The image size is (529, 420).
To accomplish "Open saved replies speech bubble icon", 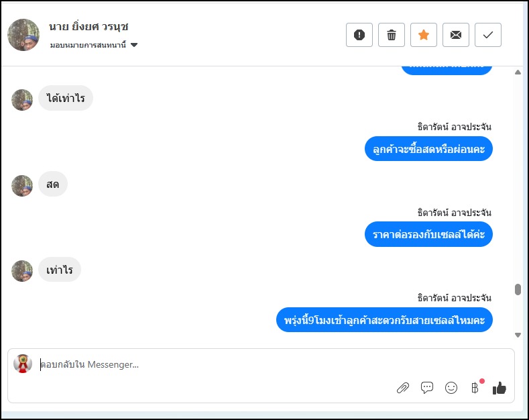I will pyautogui.click(x=427, y=388).
